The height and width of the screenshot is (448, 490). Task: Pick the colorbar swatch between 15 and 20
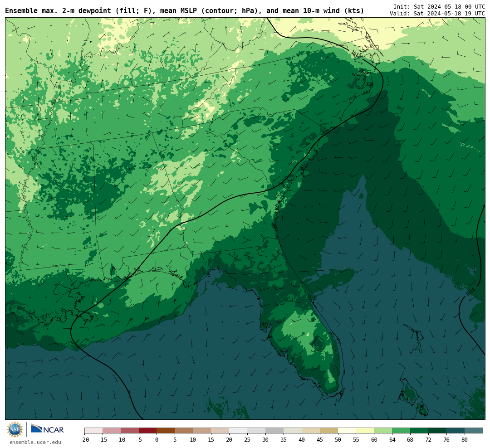click(x=220, y=431)
